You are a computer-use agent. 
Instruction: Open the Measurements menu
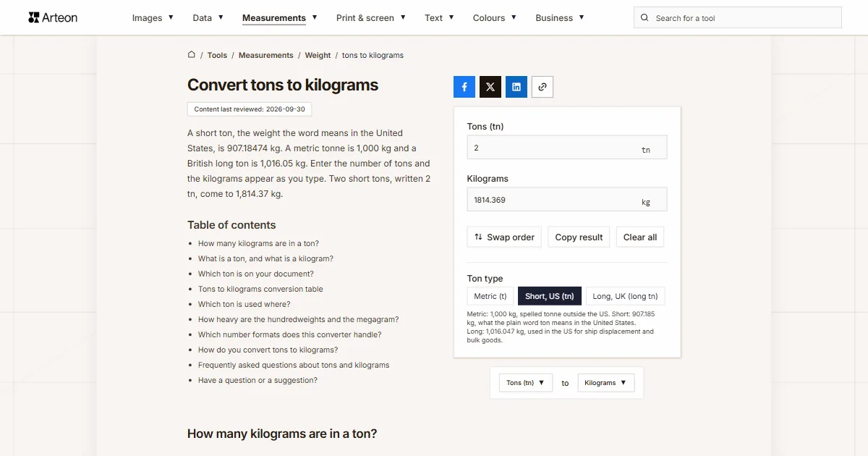coord(279,18)
